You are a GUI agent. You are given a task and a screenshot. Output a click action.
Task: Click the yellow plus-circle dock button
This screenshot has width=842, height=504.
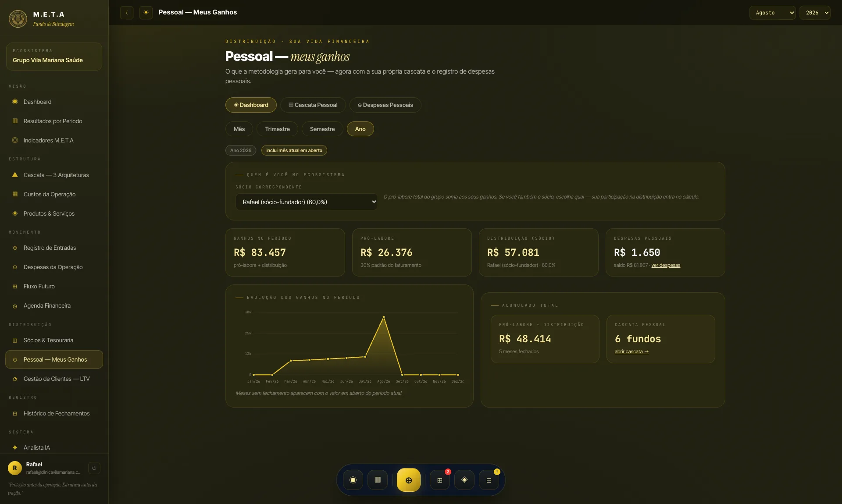point(409,480)
